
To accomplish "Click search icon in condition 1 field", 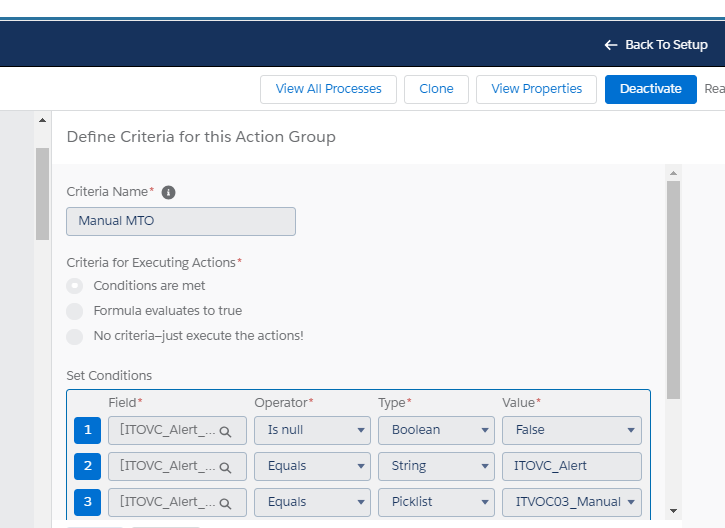I will click(x=226, y=431).
